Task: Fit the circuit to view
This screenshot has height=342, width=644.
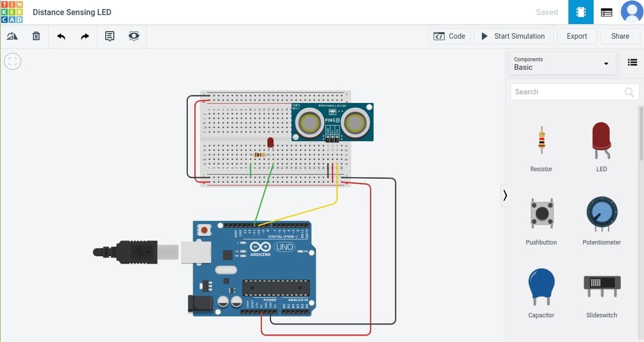Action: 13,61
